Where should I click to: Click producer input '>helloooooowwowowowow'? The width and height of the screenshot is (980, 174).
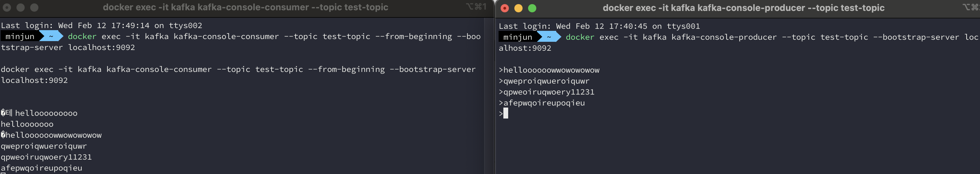[549, 70]
